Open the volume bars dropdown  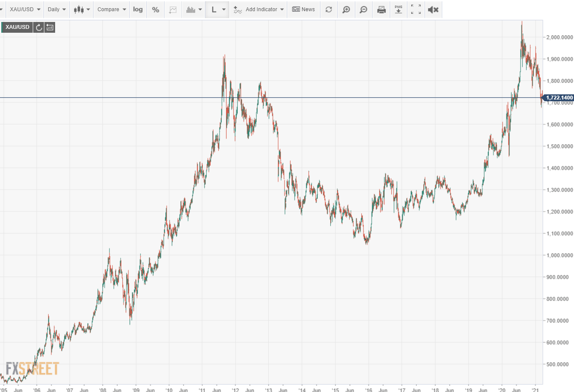tap(194, 9)
